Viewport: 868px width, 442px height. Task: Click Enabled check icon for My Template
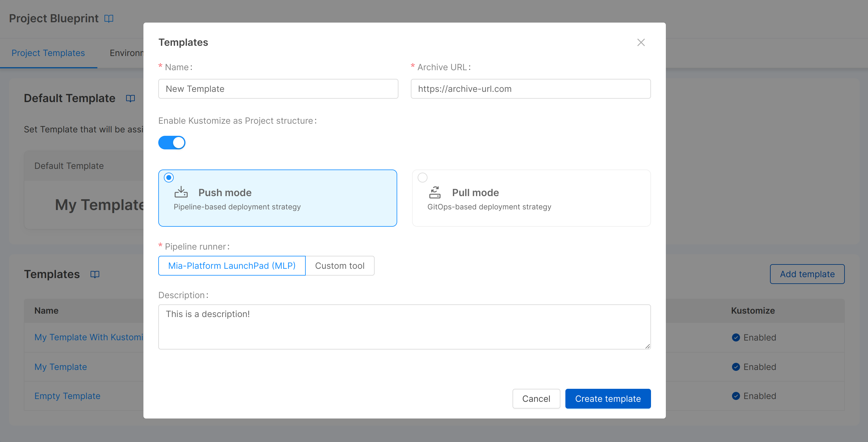click(736, 367)
